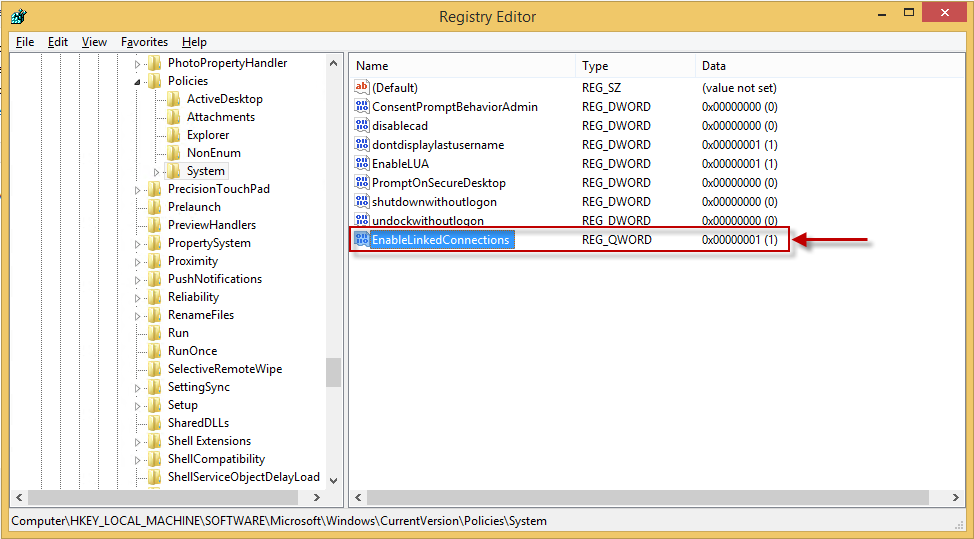The height and width of the screenshot is (539, 974).
Task: Click the EnableLUA value icon
Action: tap(362, 163)
